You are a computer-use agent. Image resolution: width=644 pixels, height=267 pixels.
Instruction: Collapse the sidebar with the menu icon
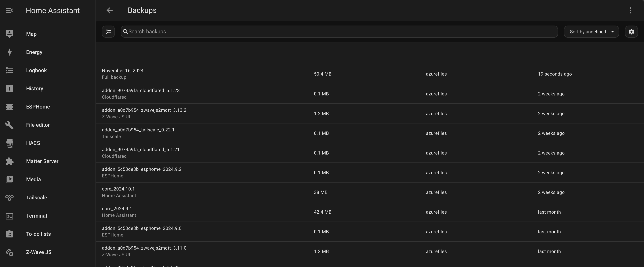9,10
